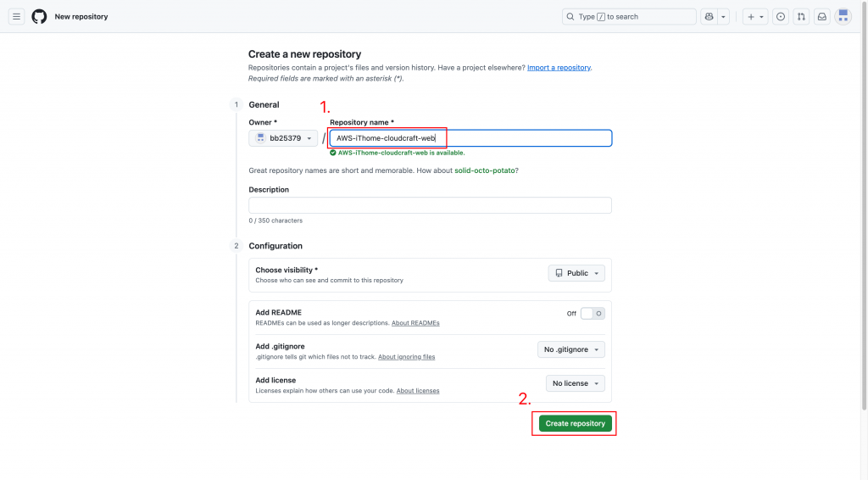This screenshot has height=480, width=868.
Task: Open the Issues icon in header
Action: coord(781,16)
